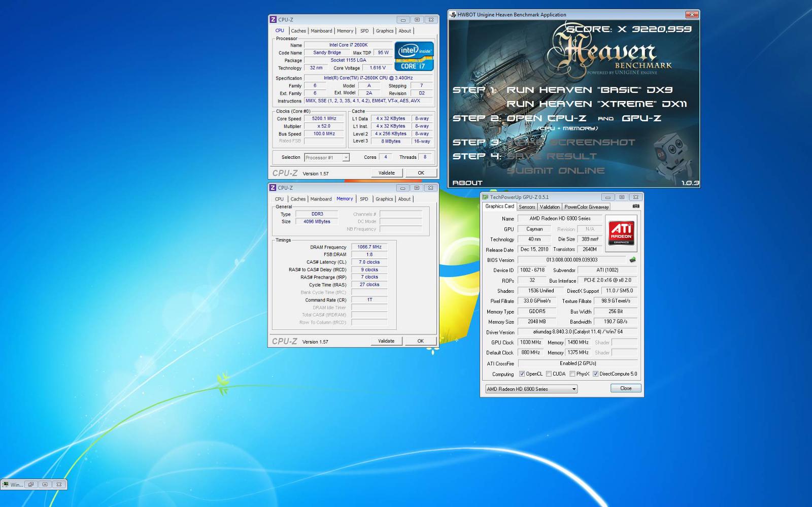The width and height of the screenshot is (812, 507).
Task: Click CAS# Latency value 7.0 clocks
Action: [x=369, y=262]
